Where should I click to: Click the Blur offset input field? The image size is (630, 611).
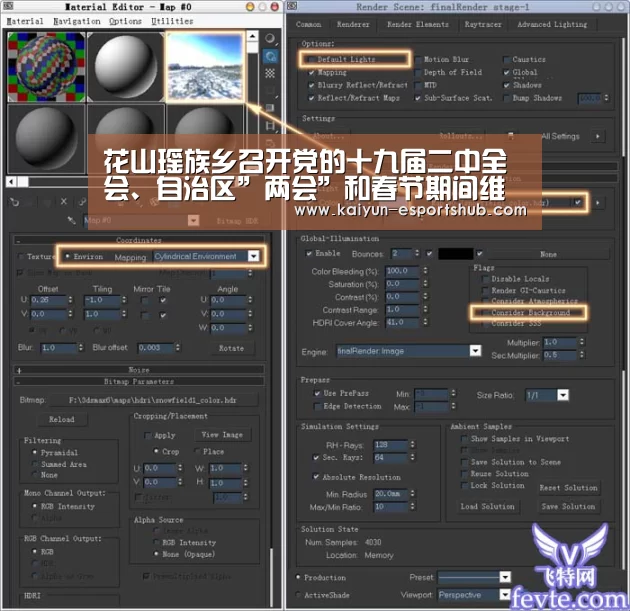(155, 348)
